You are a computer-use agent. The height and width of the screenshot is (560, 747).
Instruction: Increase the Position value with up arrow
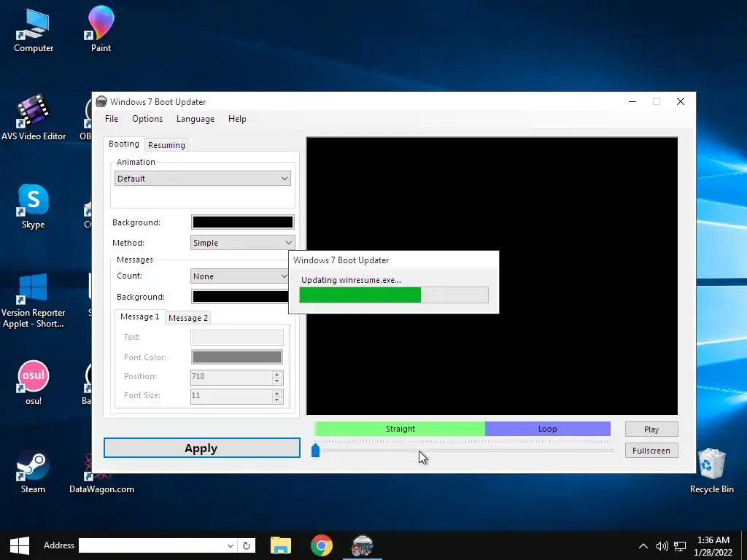(276, 374)
